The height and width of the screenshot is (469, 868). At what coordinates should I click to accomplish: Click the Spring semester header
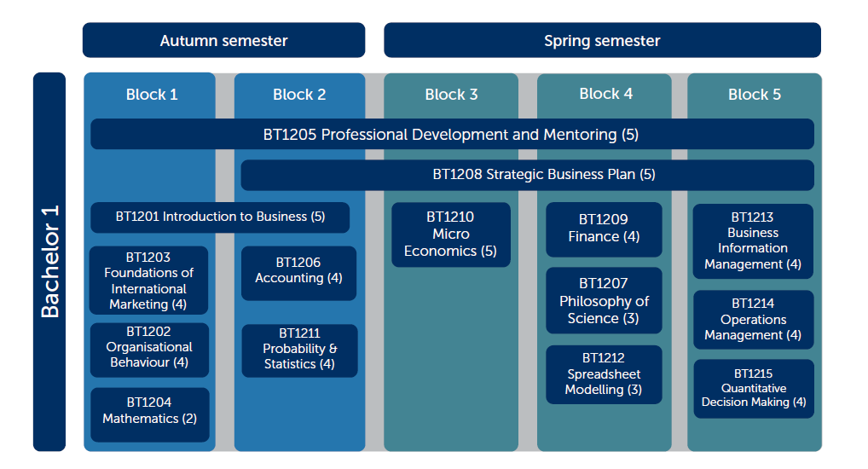click(602, 40)
